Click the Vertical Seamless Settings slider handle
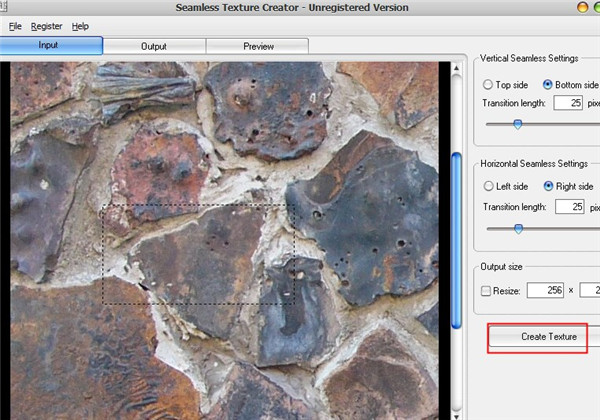The width and height of the screenshot is (600, 420). 517,124
